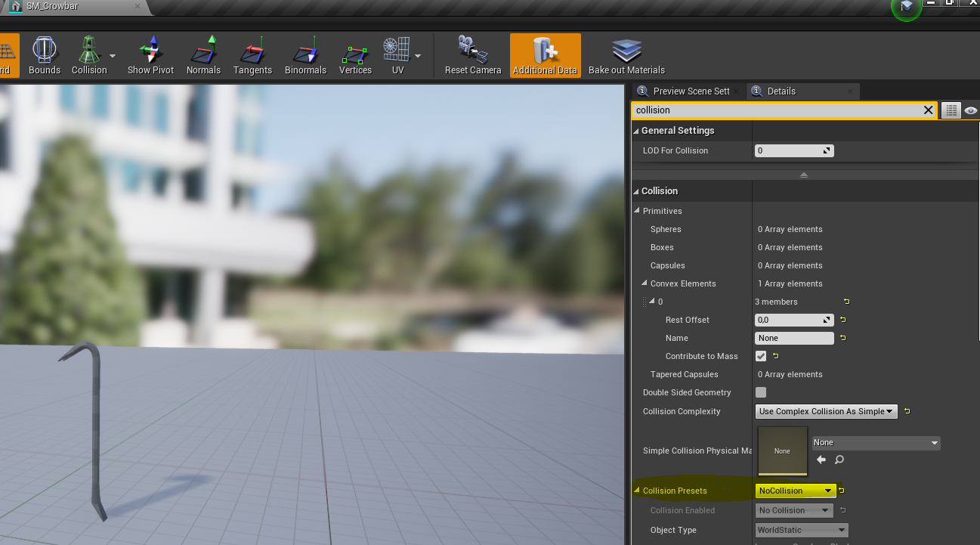The height and width of the screenshot is (545, 980).
Task: Click the physical material None thumbnail
Action: 782,451
